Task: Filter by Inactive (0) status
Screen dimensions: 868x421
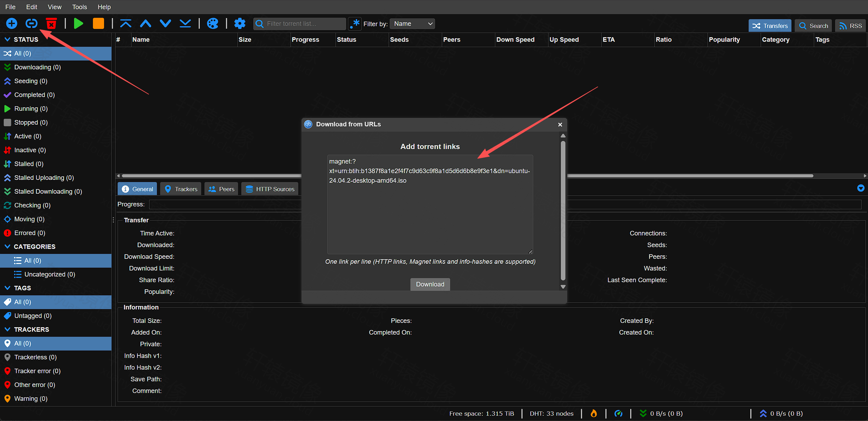Action: 56,150
